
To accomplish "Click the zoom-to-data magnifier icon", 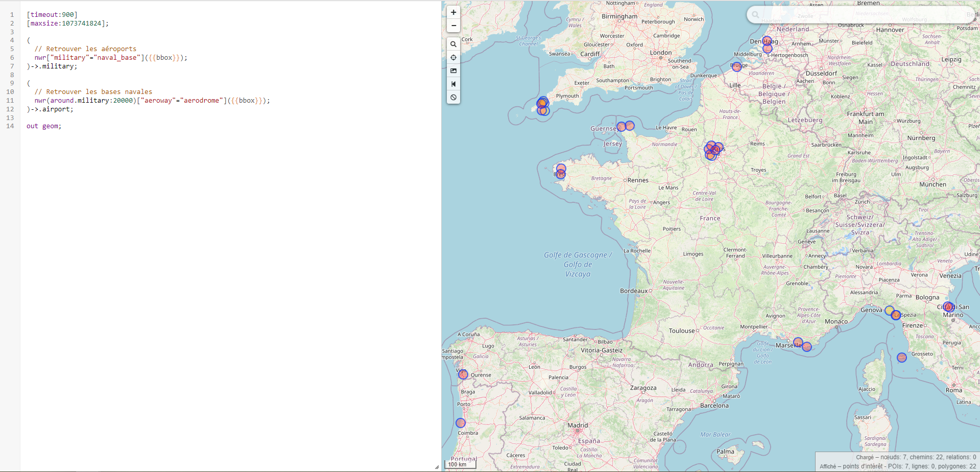I will coord(453,44).
